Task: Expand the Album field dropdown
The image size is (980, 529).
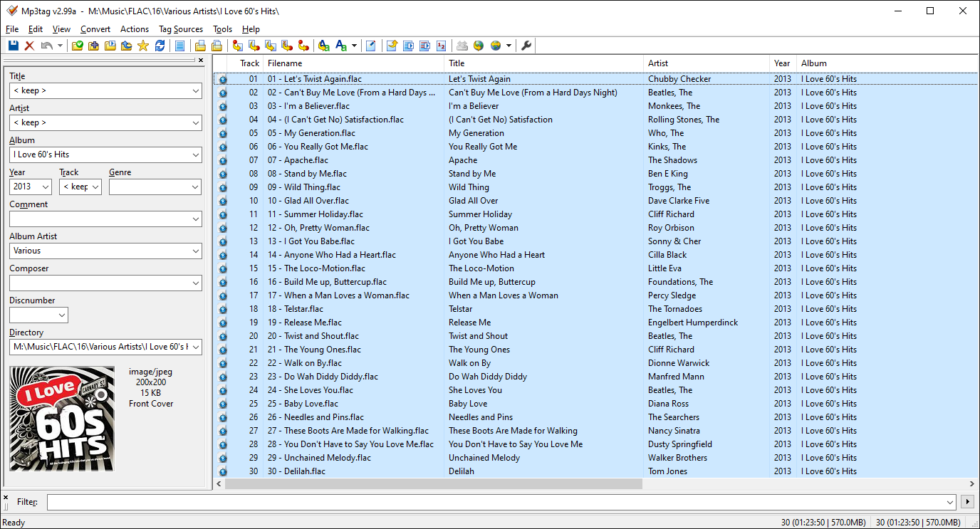Action: point(196,154)
